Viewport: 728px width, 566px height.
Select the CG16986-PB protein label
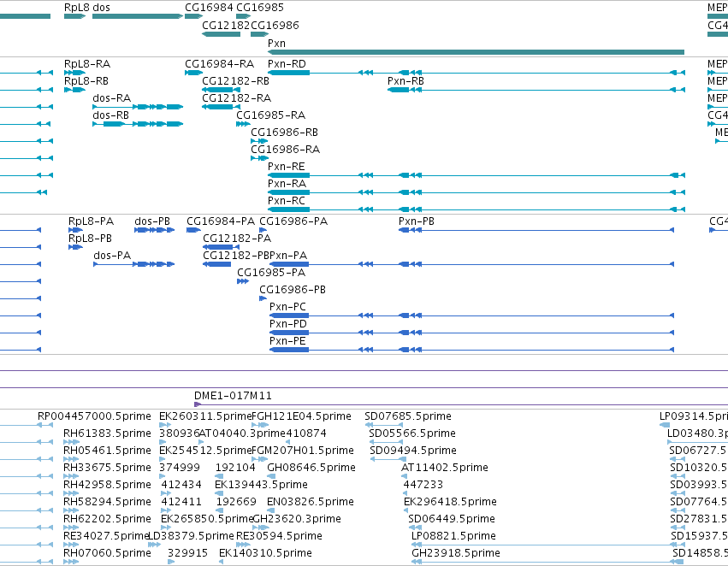click(293, 290)
